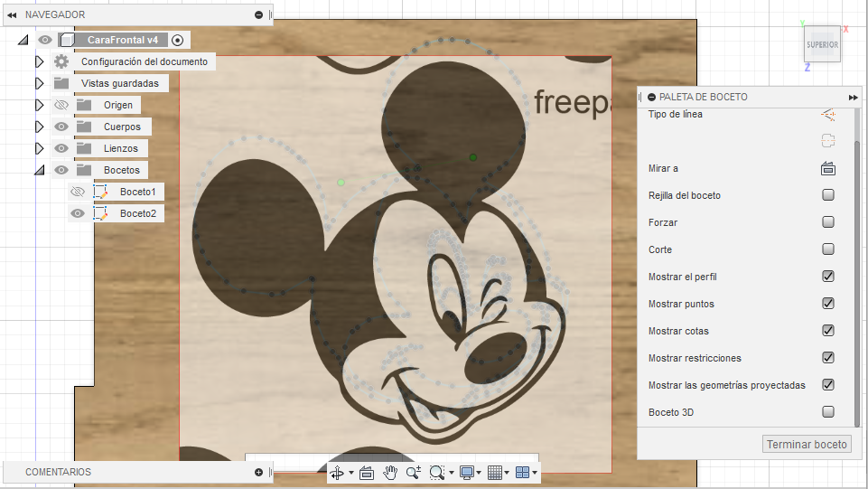Collapse the Paleta de boceto using double arrows
Screen dimensions: 868x489
[x=853, y=97]
